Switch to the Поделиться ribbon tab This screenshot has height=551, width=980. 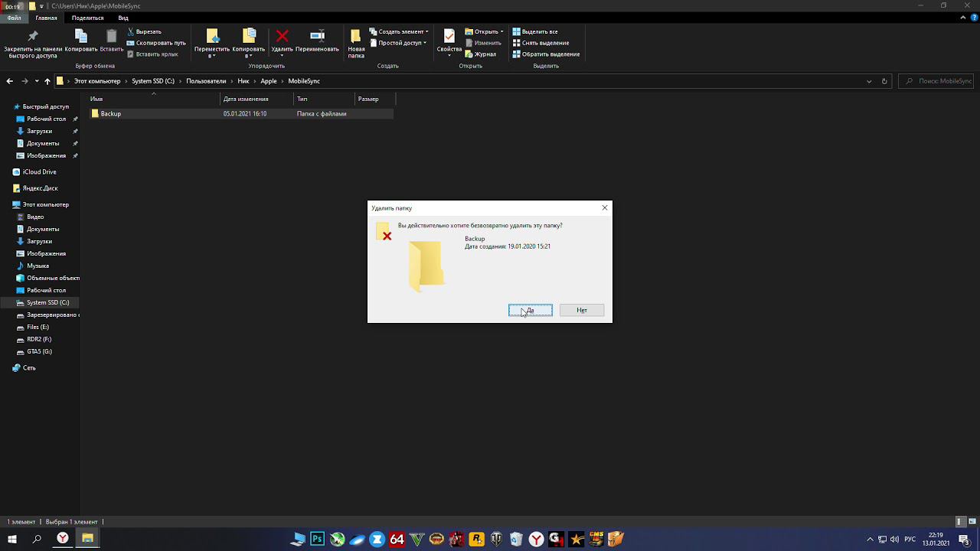[x=87, y=18]
